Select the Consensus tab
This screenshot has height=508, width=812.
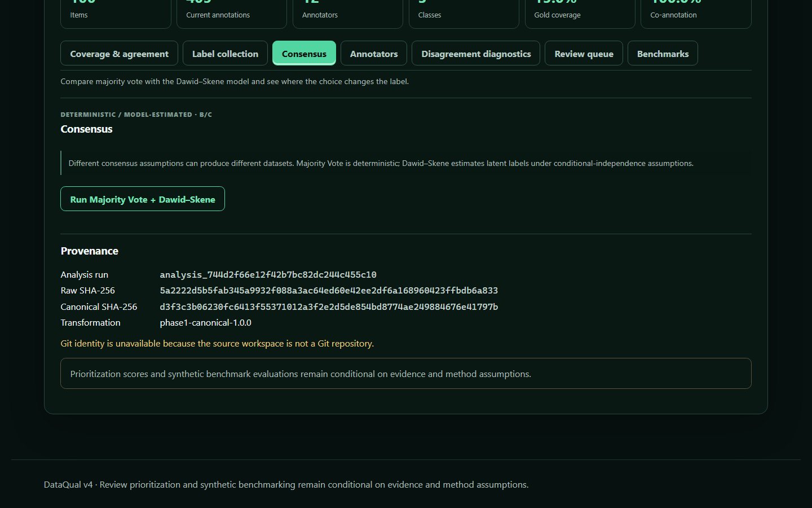tap(304, 54)
